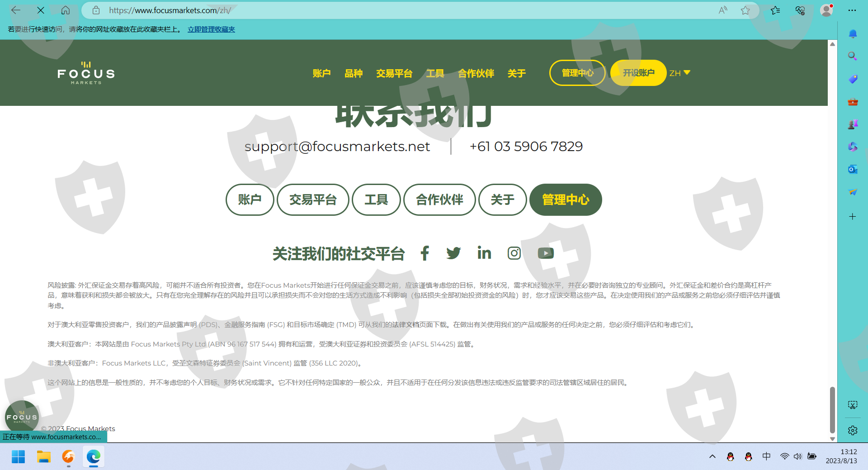The image size is (868, 470).
Task: Open the Wi-Fi network tray icon
Action: (785, 456)
